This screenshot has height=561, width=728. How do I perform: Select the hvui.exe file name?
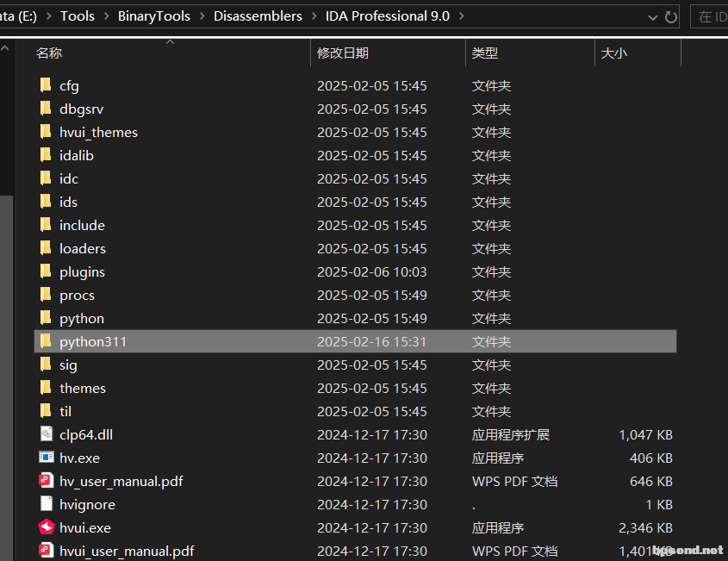(x=85, y=527)
